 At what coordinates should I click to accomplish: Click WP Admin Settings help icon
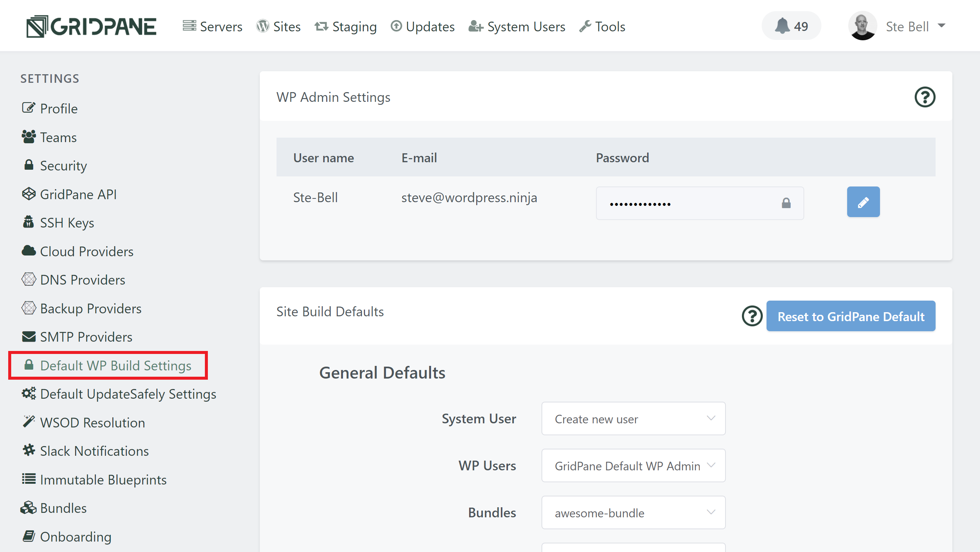[925, 97]
